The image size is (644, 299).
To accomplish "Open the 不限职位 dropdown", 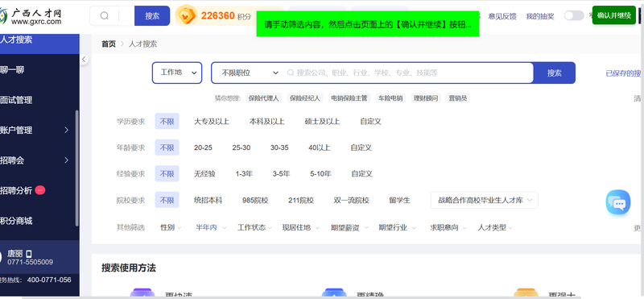I will point(250,73).
